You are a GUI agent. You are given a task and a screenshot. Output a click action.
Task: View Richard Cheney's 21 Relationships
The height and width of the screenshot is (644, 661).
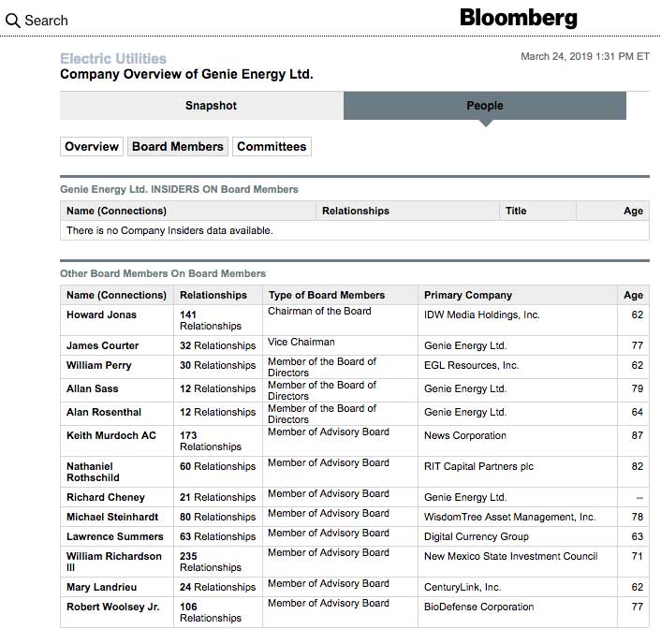tap(217, 497)
